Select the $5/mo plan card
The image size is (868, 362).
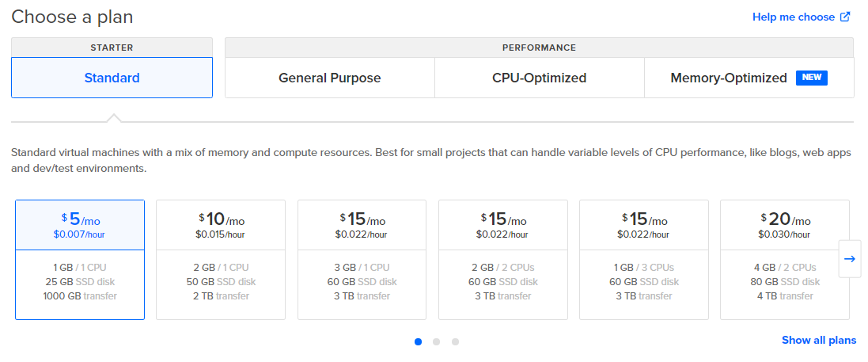pos(80,259)
